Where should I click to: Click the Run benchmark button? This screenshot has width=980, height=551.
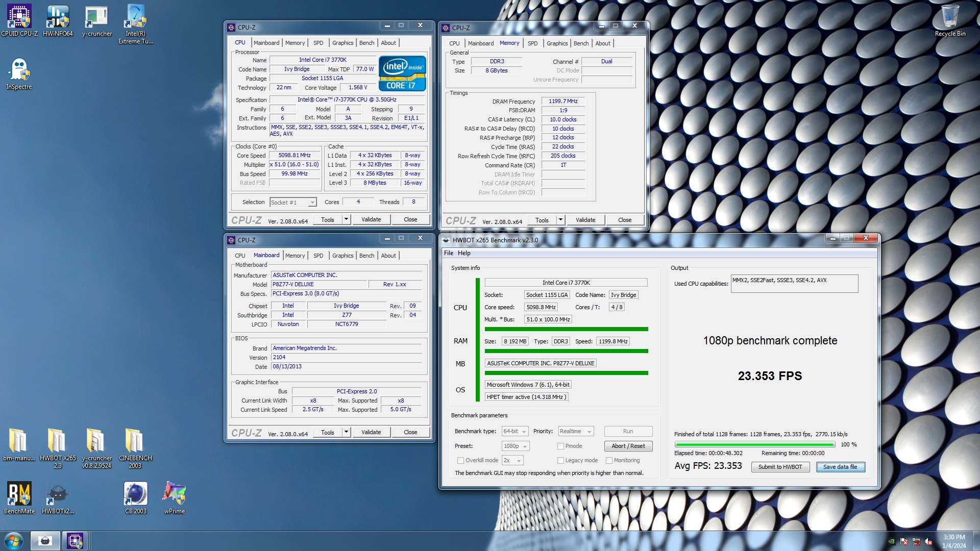click(628, 432)
